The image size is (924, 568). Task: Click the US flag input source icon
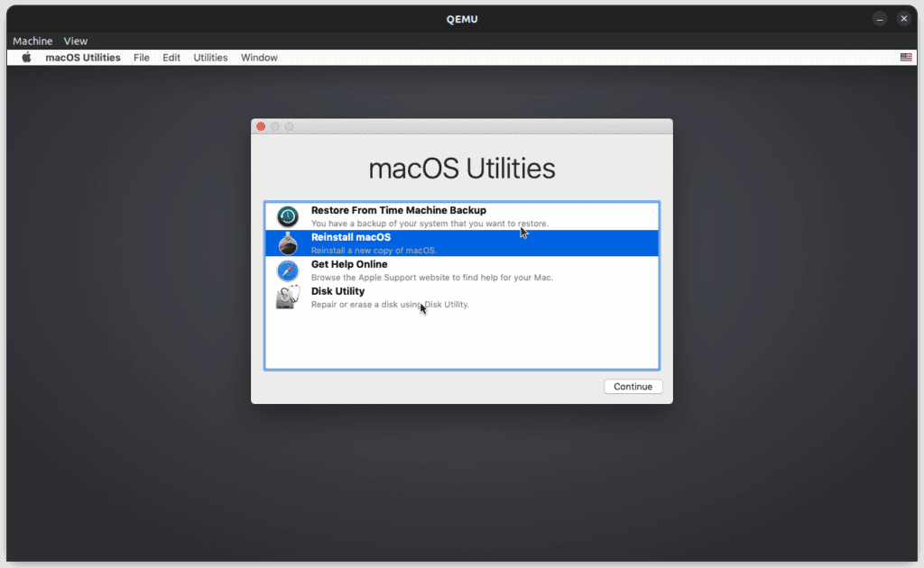(x=906, y=57)
